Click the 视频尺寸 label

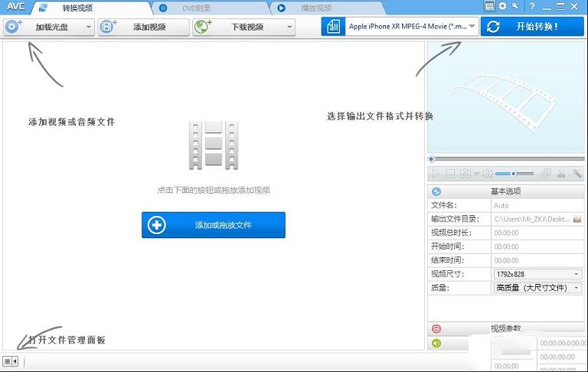point(447,274)
